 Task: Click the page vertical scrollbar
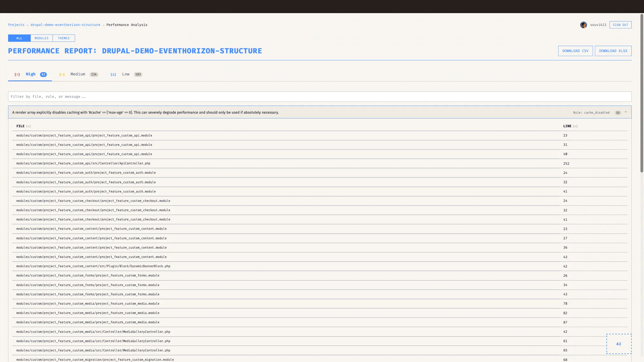(642, 93)
